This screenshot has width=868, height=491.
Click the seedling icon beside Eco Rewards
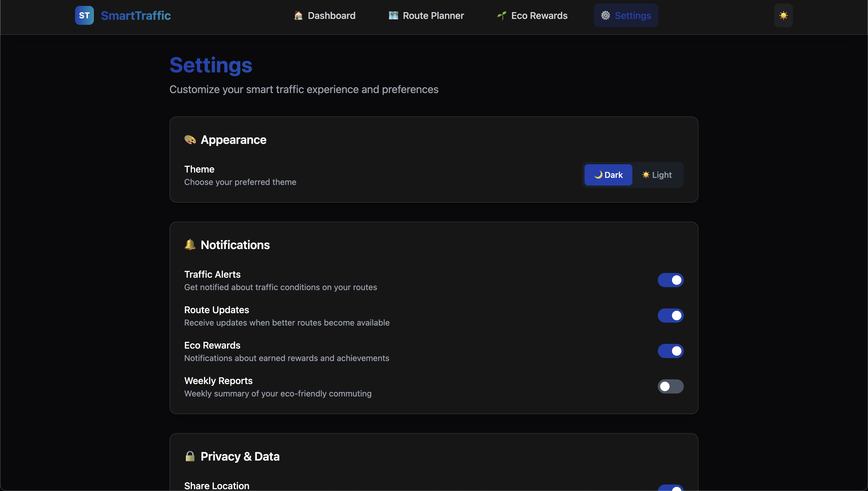501,16
